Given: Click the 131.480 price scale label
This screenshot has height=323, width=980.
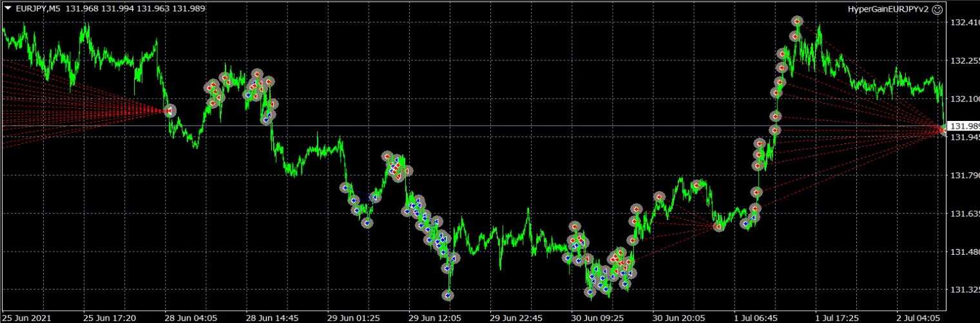Looking at the screenshot, I should (965, 252).
